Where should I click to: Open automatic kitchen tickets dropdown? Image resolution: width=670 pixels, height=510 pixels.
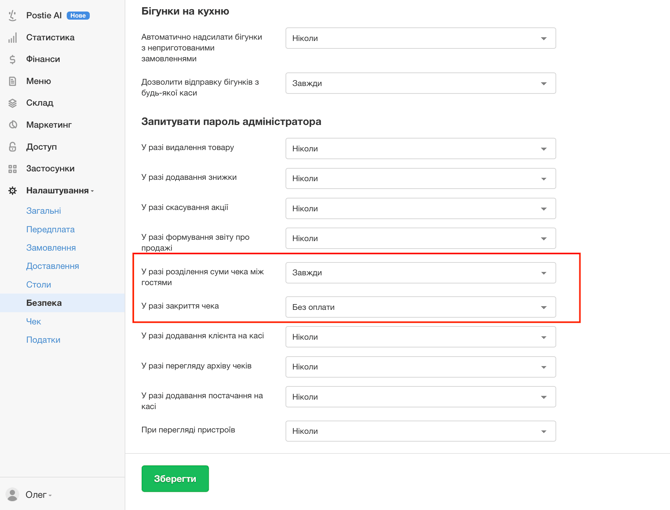420,38
